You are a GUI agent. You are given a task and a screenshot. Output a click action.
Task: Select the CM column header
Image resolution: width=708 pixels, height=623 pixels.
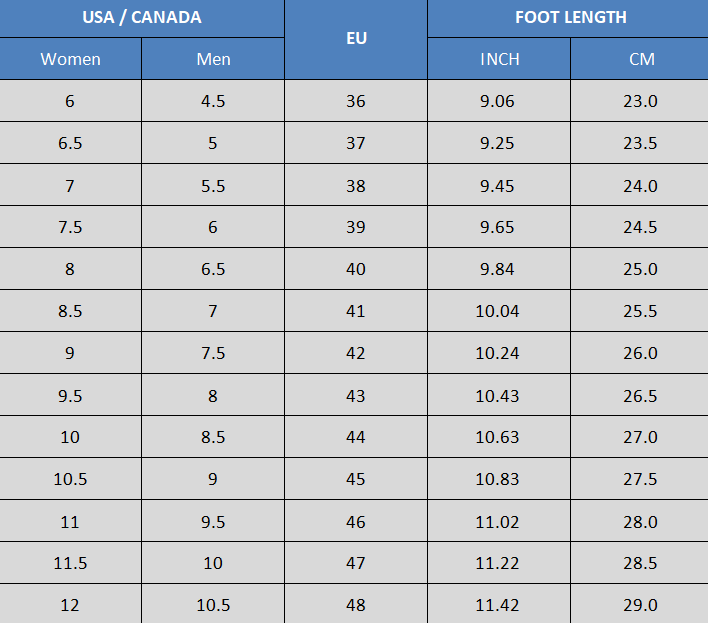(641, 59)
